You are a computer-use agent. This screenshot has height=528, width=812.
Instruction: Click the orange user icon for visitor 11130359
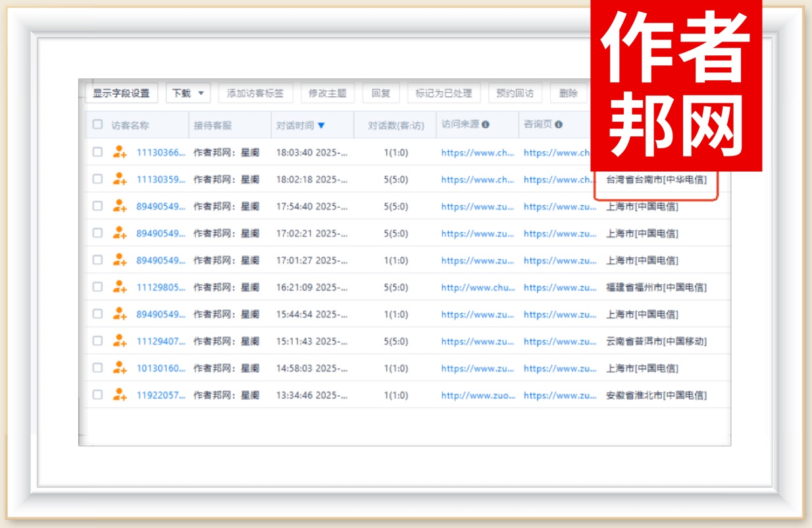[119, 179]
